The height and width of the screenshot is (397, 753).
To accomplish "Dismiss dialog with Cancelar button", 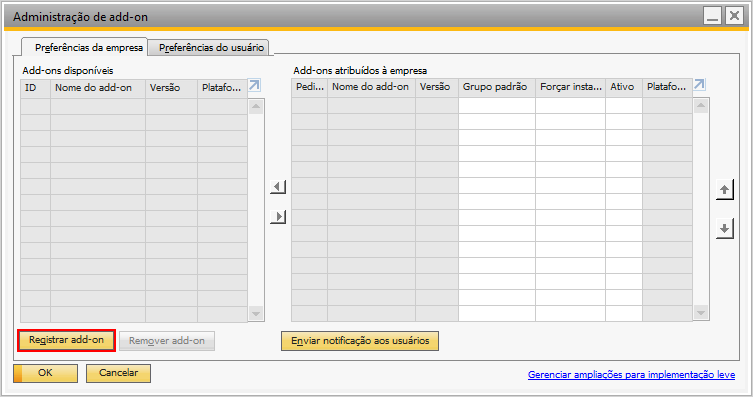I will 118,373.
